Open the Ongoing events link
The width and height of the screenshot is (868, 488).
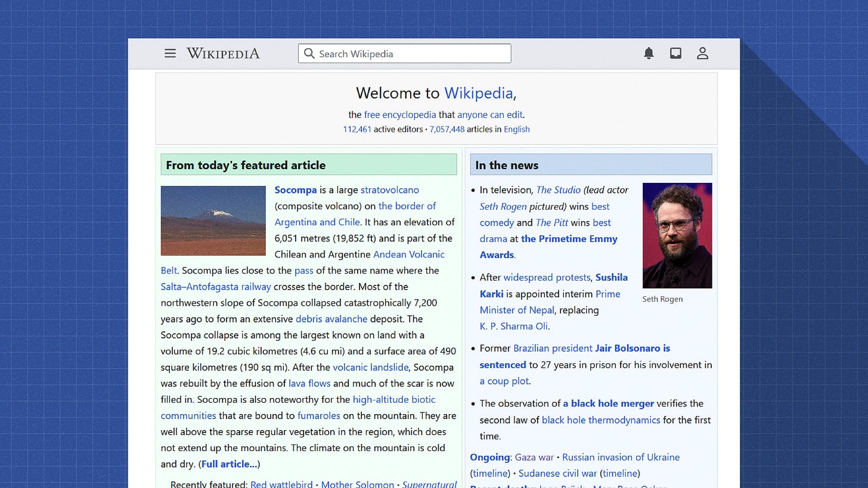490,457
